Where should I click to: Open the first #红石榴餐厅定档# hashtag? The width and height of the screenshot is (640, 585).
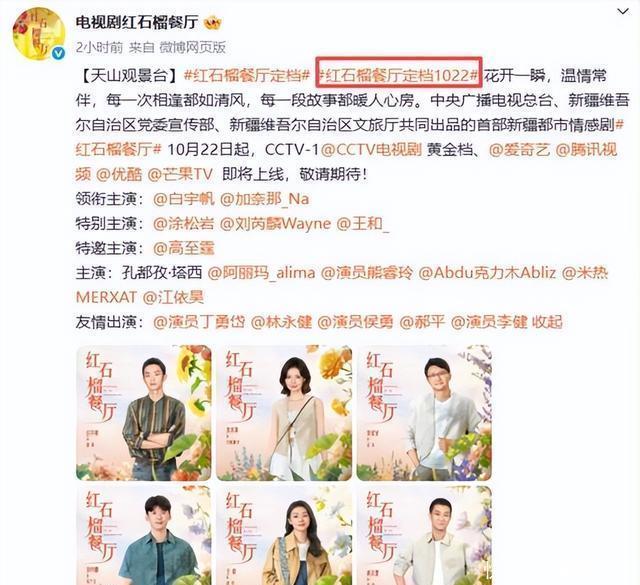[x=247, y=76]
